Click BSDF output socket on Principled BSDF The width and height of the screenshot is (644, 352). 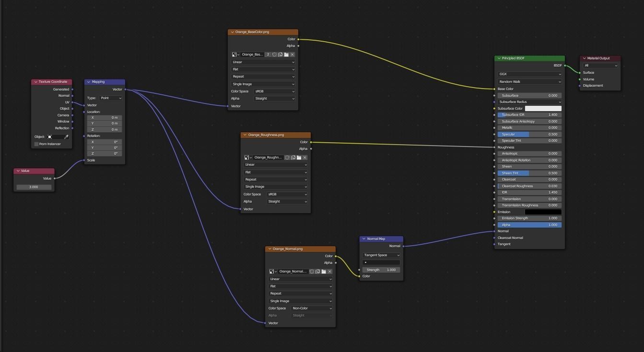coord(565,66)
